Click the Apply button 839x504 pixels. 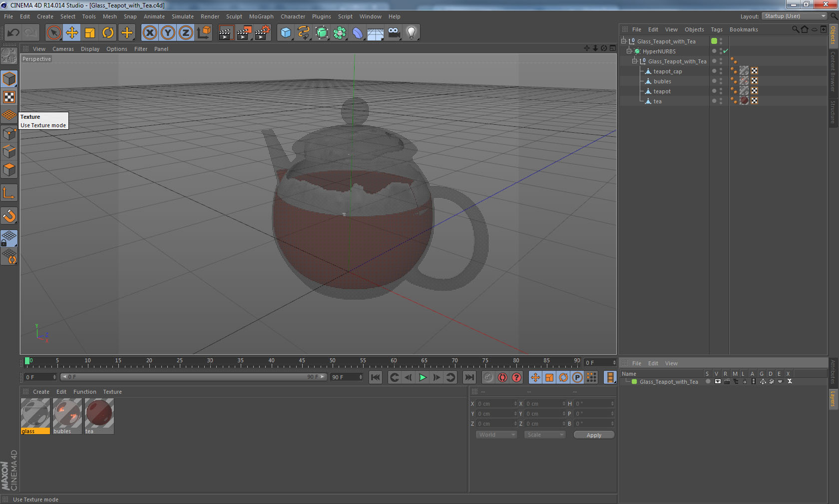pos(594,435)
